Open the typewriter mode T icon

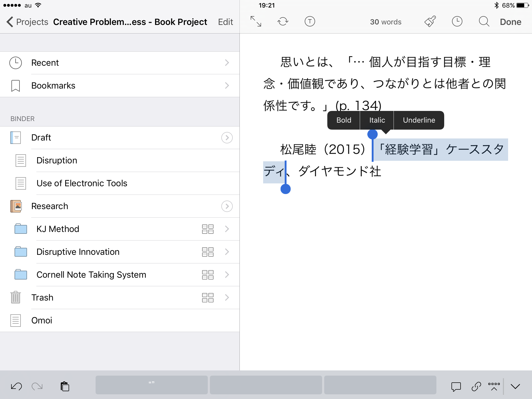(x=310, y=22)
